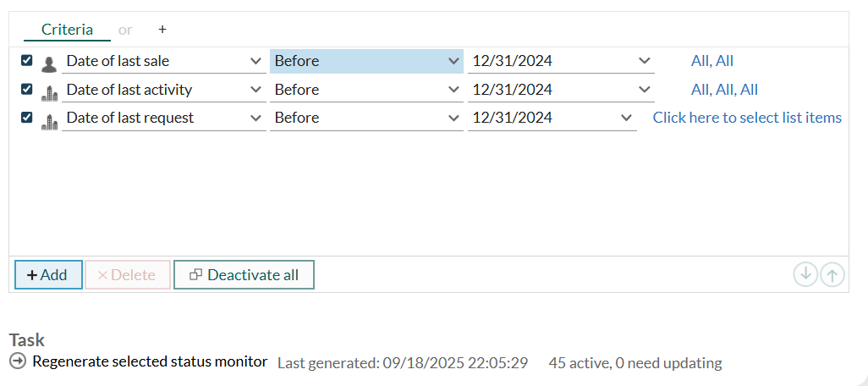
Task: Click the company icon beside Date of last request
Action: [x=49, y=119]
